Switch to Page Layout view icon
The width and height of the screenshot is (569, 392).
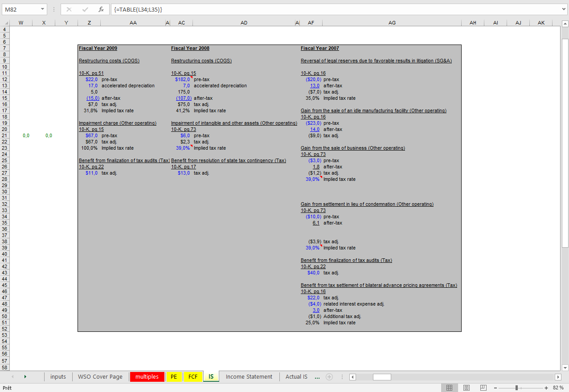pos(467,388)
